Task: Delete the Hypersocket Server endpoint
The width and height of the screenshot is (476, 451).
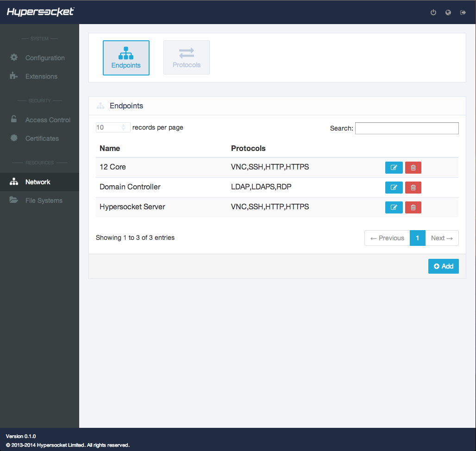Action: 413,207
